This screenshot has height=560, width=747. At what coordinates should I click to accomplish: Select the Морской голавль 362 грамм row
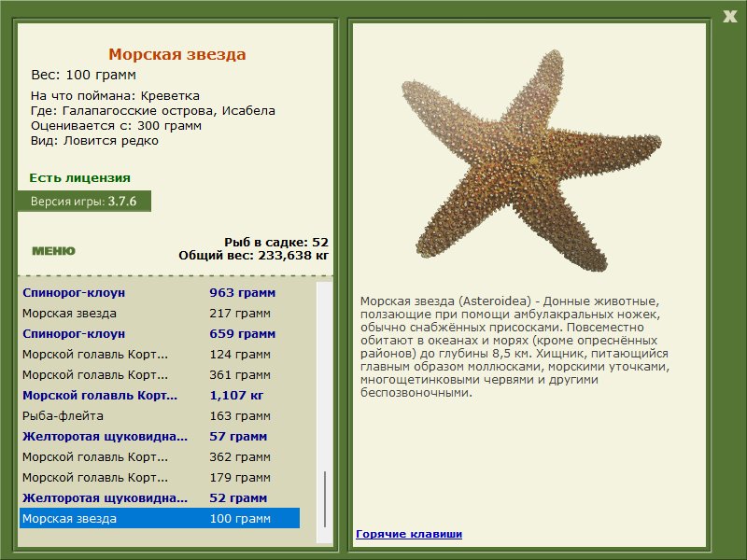160,456
